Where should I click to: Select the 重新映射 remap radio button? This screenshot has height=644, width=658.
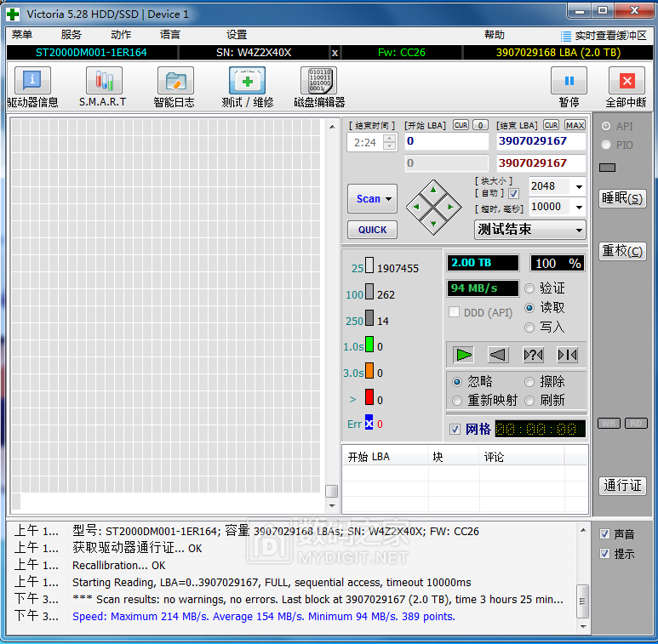click(457, 401)
